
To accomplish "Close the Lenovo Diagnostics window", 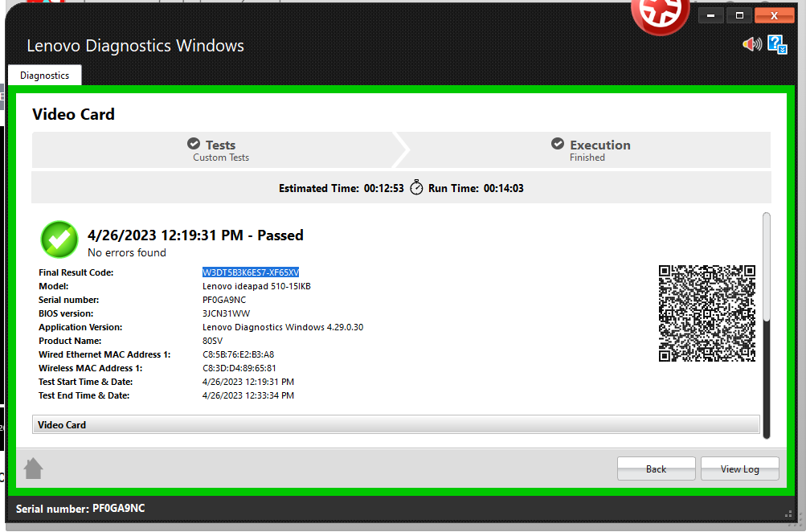I will pos(774,15).
